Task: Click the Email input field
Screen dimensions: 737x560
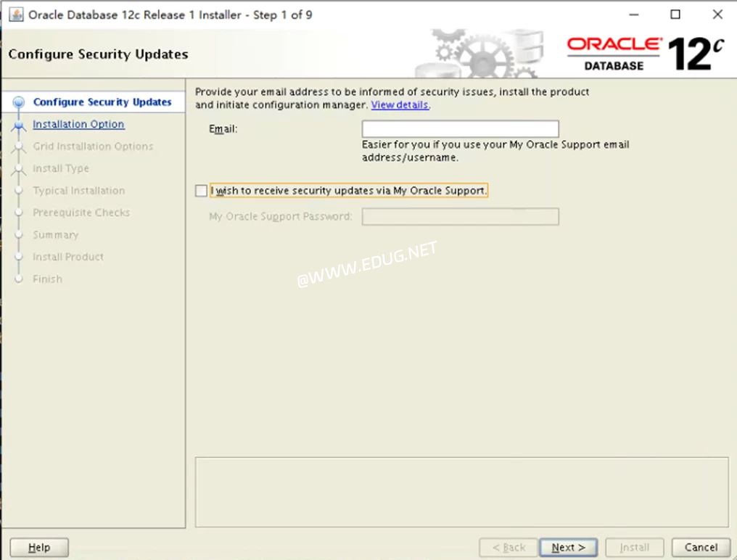Action: coord(460,129)
